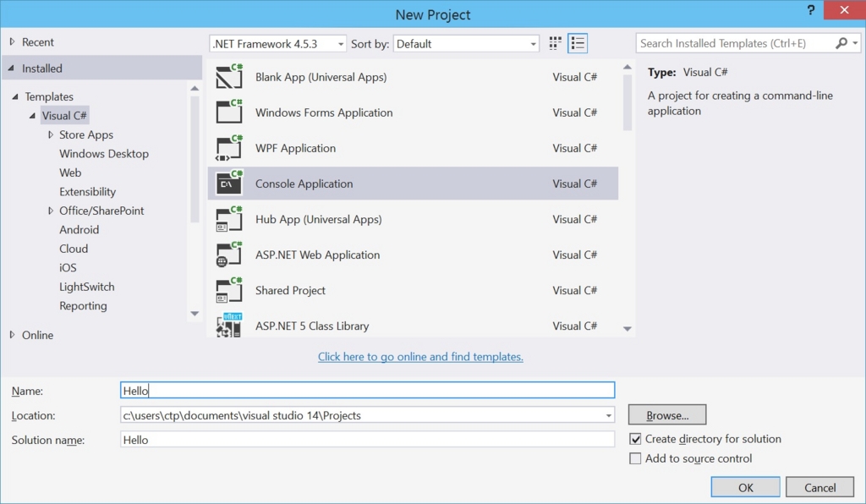Click the Blank App (Universal Apps) template icon
This screenshot has height=504, width=866.
(x=229, y=77)
